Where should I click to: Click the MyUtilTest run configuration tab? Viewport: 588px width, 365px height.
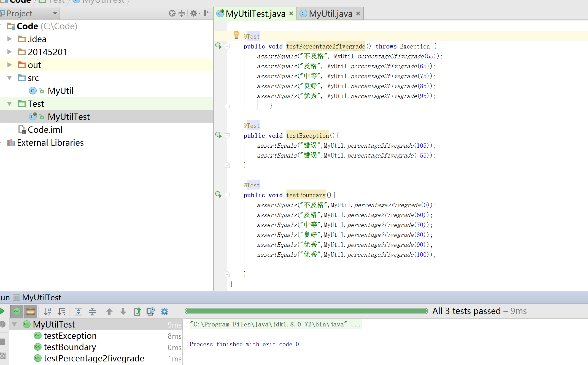click(x=42, y=298)
